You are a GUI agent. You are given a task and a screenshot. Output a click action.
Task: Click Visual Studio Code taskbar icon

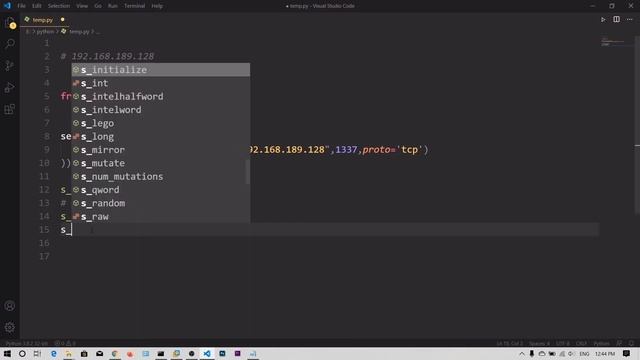tap(207, 353)
